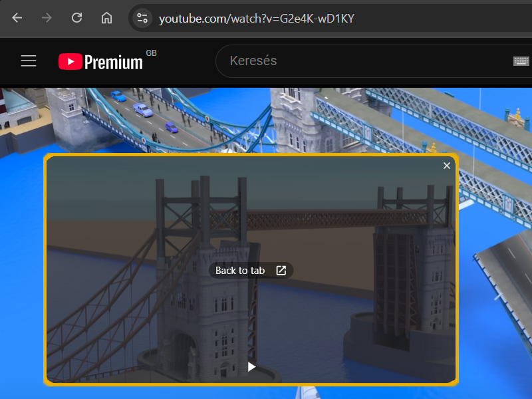Image resolution: width=532 pixels, height=399 pixels.
Task: Click the open-in-tab arrow icon
Action: click(281, 271)
